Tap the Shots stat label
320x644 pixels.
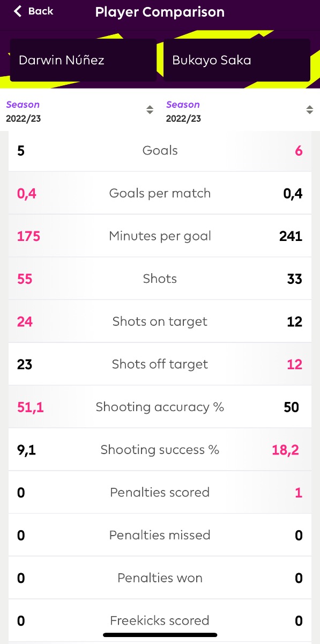160,279
